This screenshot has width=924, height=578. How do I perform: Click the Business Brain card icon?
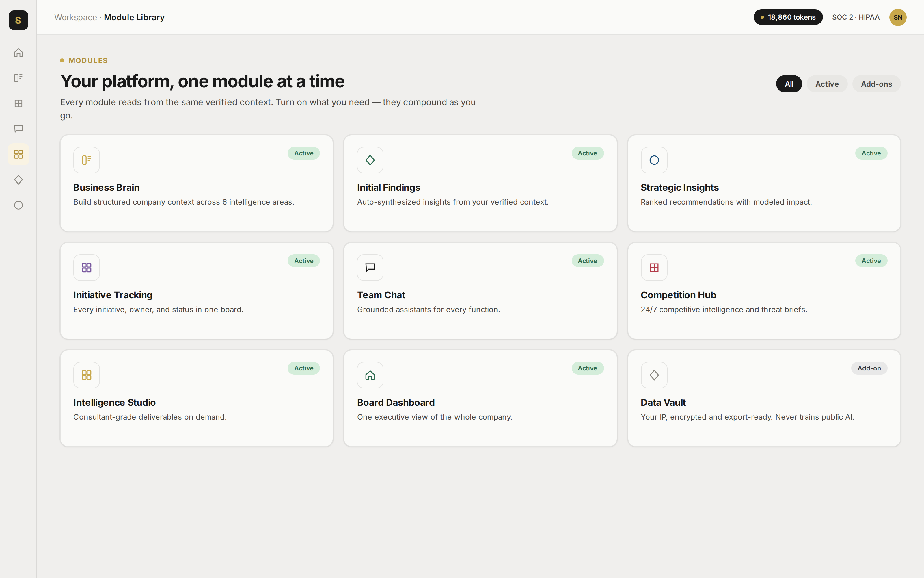[87, 160]
